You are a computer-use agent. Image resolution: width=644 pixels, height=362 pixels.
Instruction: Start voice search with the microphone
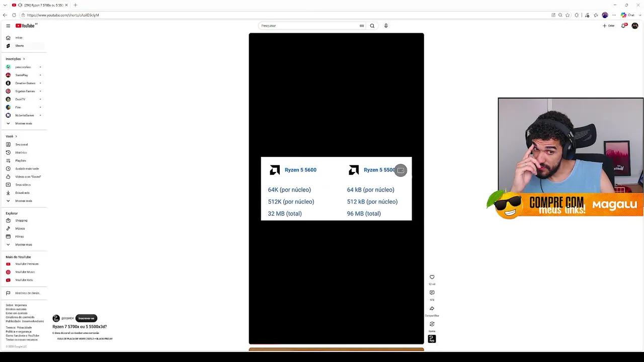coord(386,26)
